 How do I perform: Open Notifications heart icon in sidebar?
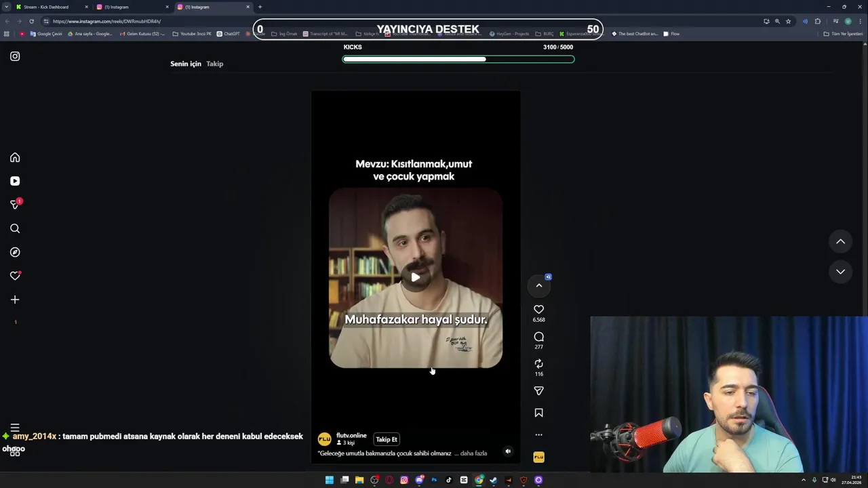pos(15,276)
